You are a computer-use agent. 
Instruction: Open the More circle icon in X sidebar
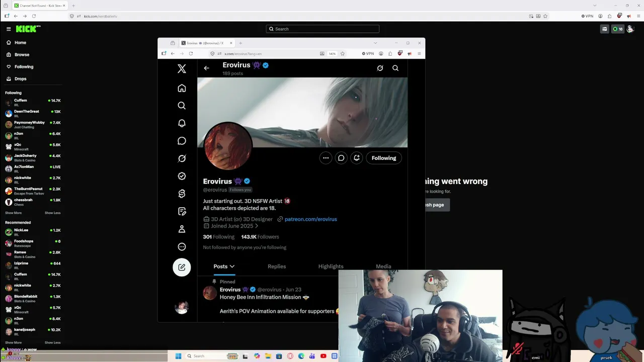pyautogui.click(x=182, y=247)
